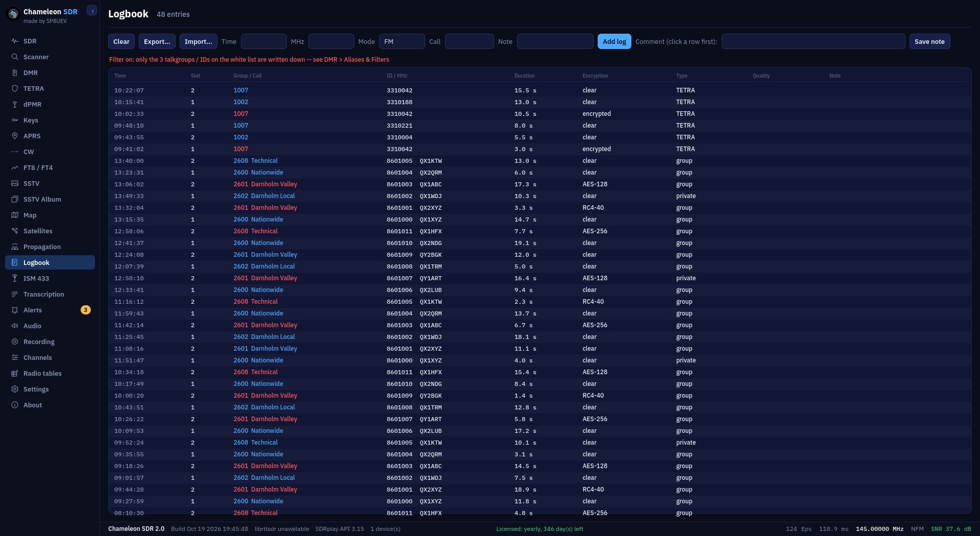Open Audio via its speaker icon
Image resolution: width=980 pixels, height=536 pixels.
[15, 326]
